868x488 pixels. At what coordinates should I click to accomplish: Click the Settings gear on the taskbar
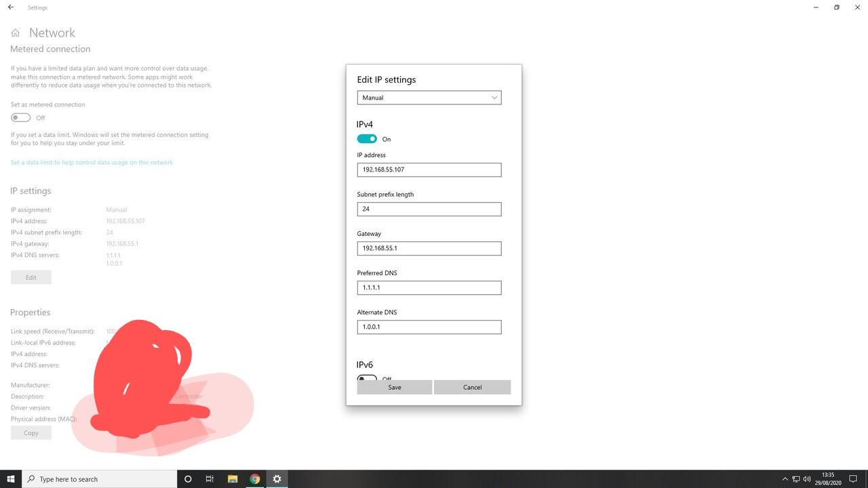[x=277, y=479]
